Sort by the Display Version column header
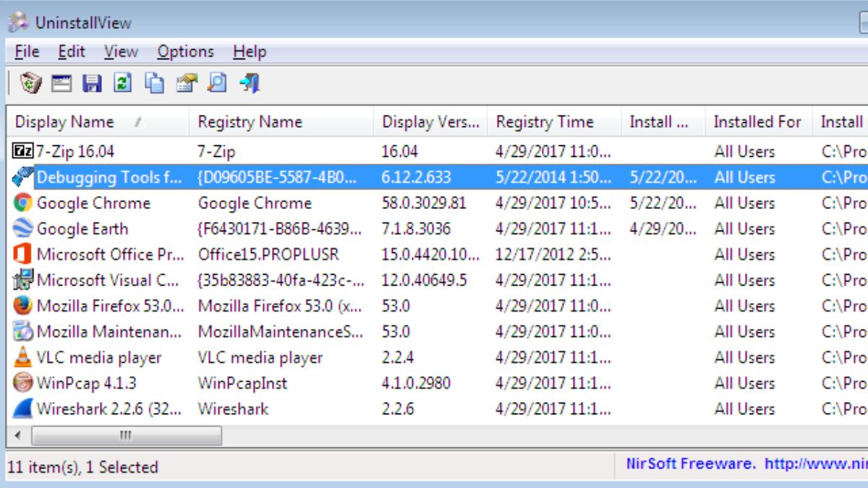This screenshot has height=488, width=868. [430, 122]
